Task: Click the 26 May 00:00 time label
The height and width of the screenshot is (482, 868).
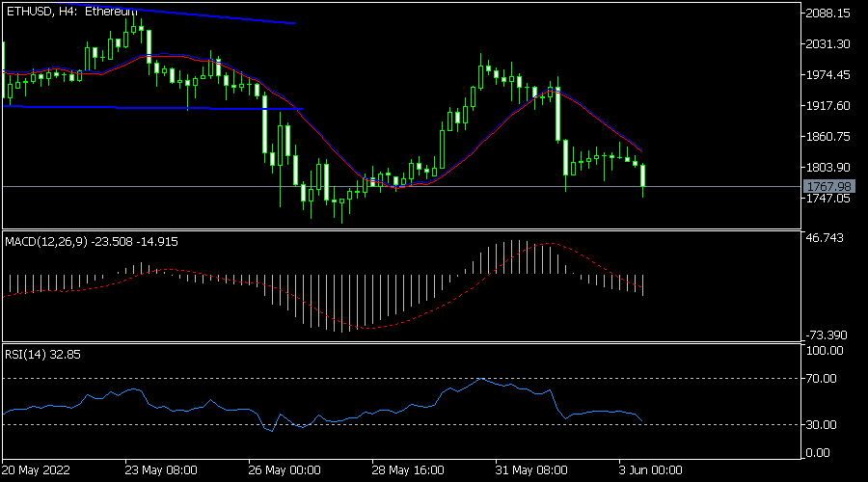Action: click(285, 470)
